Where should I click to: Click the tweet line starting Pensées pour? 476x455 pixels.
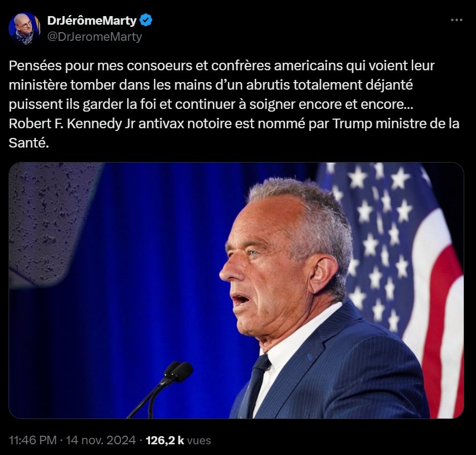[221, 65]
